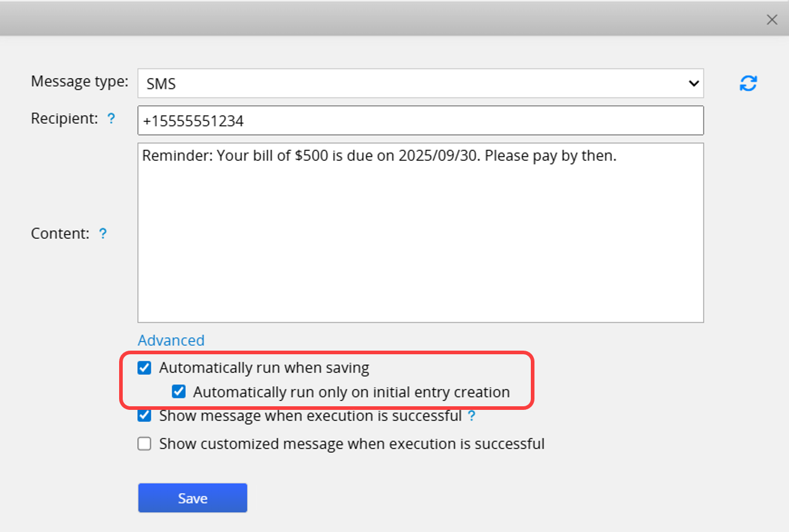This screenshot has width=789, height=532.
Task: Click the "Content:" label text
Action: click(60, 233)
